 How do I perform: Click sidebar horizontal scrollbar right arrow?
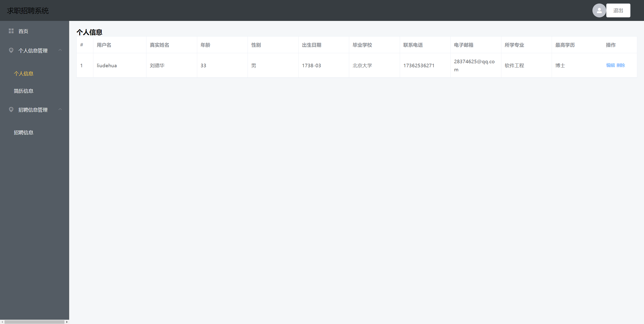click(67, 322)
